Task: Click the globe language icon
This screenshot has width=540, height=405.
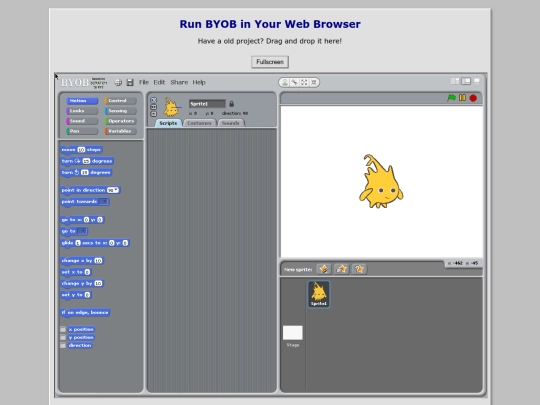Action: click(118, 82)
